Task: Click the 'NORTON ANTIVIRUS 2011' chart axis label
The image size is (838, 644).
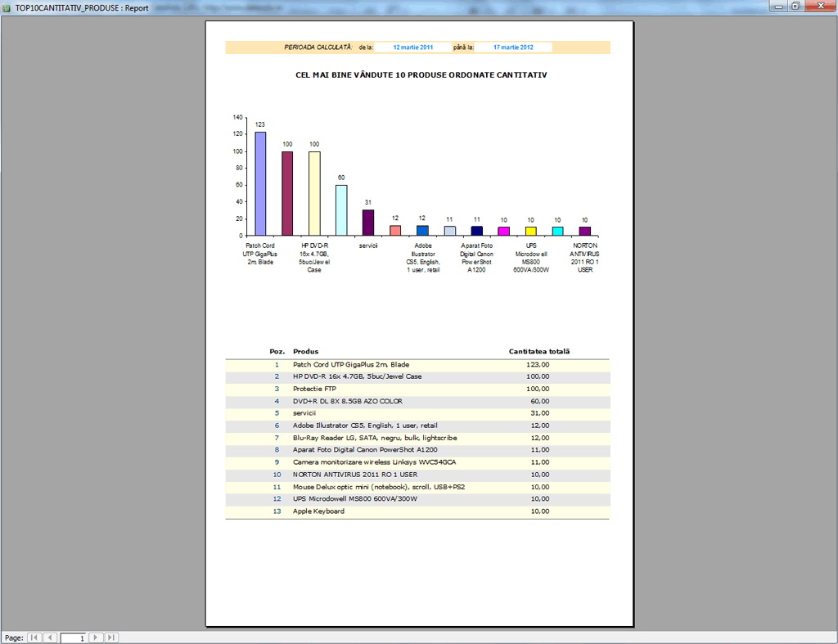Action: click(584, 258)
